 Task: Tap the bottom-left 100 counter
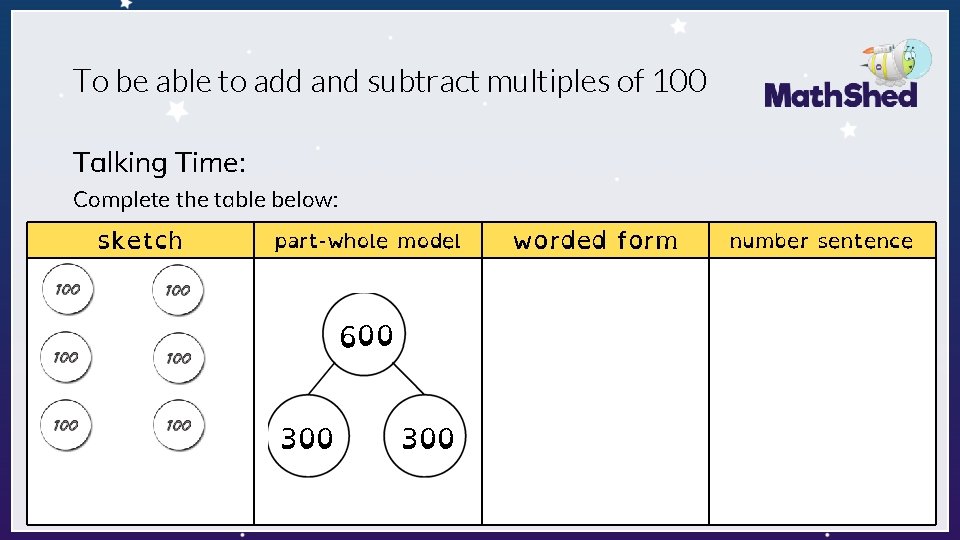point(65,425)
